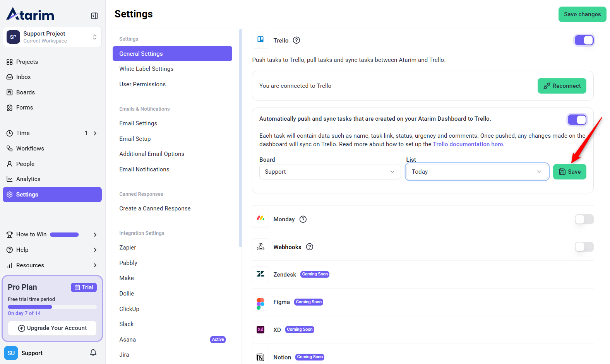Click the free trial progress bar

(52, 307)
